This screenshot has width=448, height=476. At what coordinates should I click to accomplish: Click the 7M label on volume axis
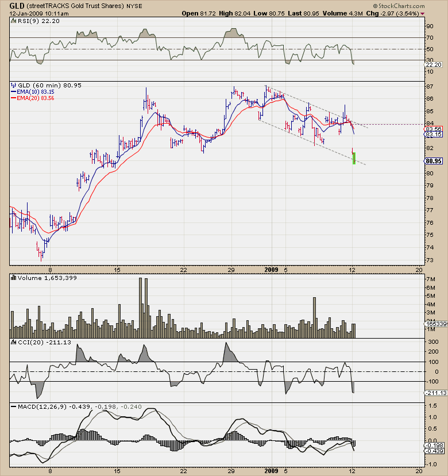(x=431, y=279)
